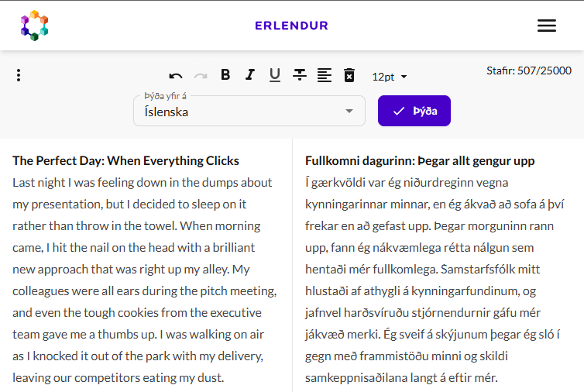Clear text with the trash icon

pyautogui.click(x=349, y=75)
